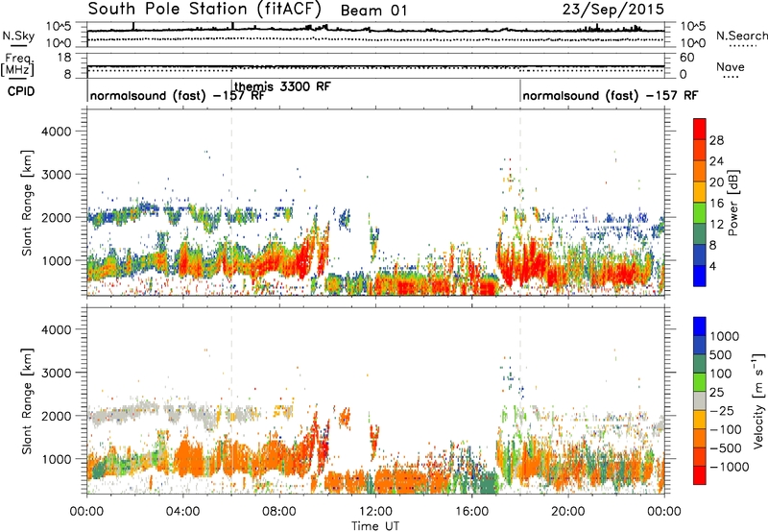This screenshot has width=768, height=532.
Task: Click the '12:00' time tick label
Action: point(375,512)
